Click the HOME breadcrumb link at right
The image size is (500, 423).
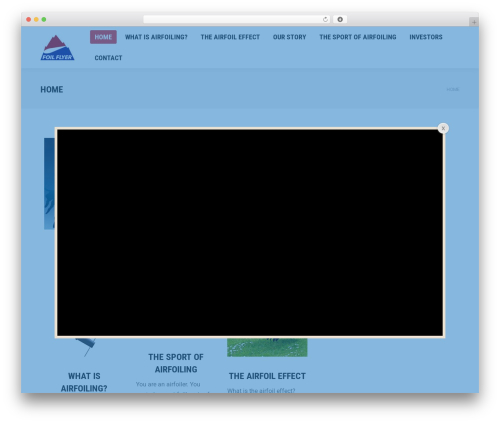point(453,89)
